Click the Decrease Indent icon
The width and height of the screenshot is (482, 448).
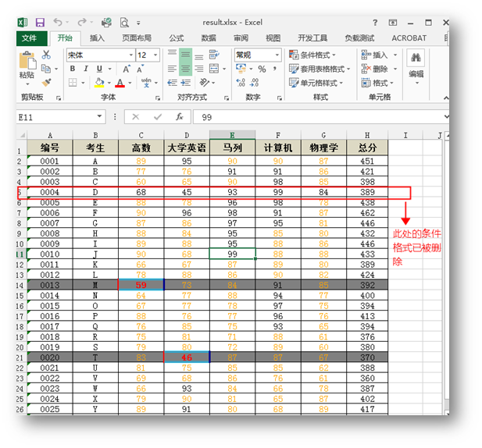[x=172, y=83]
